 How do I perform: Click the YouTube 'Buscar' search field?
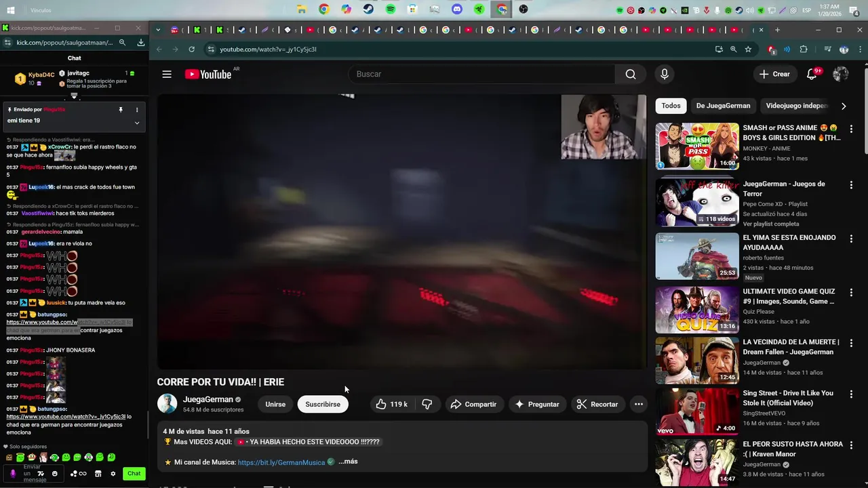coord(481,74)
